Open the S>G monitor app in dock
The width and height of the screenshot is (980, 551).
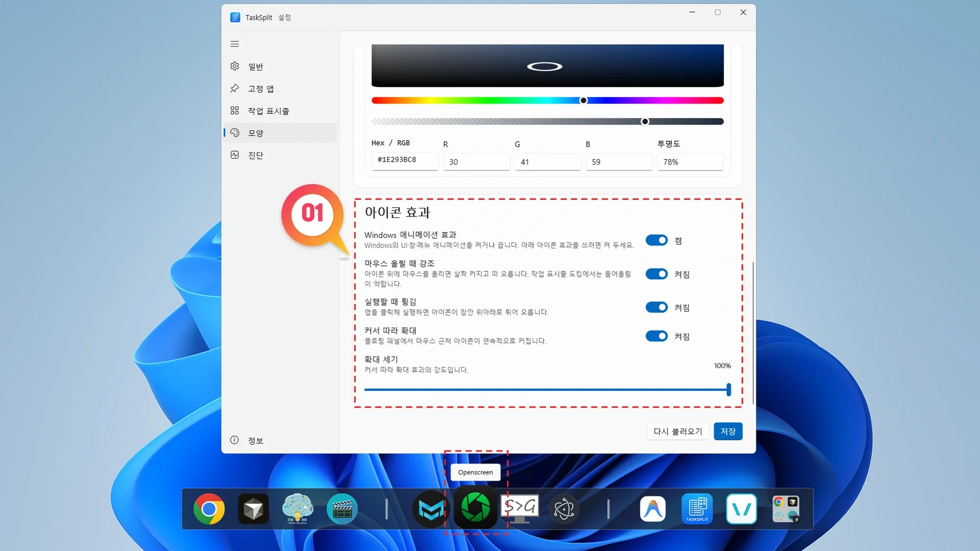coord(520,509)
